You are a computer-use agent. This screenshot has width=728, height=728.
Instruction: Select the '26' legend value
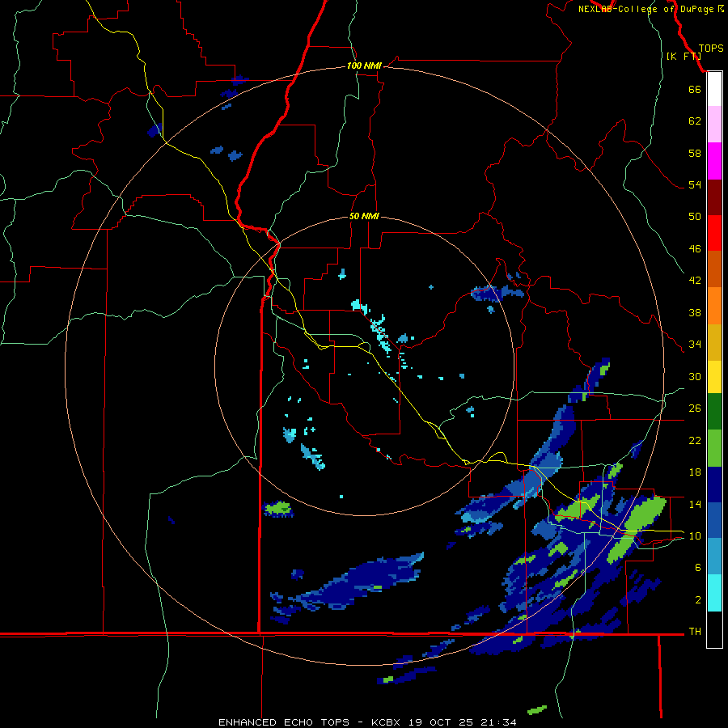695,408
